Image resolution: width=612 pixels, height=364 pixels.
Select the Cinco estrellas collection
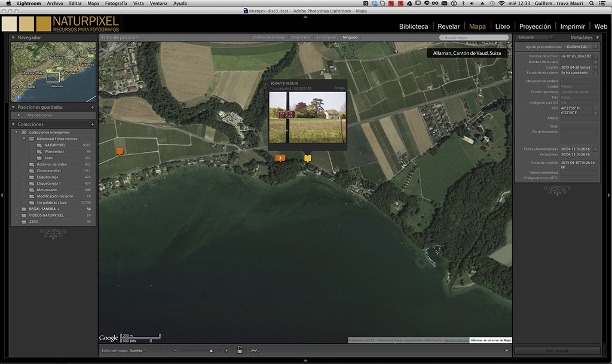point(49,170)
